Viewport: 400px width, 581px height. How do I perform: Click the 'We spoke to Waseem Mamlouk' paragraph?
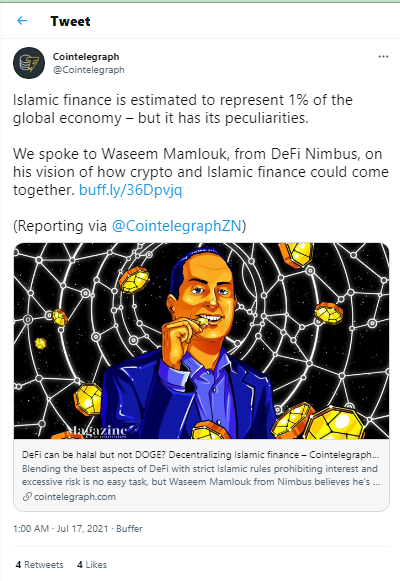pyautogui.click(x=201, y=172)
